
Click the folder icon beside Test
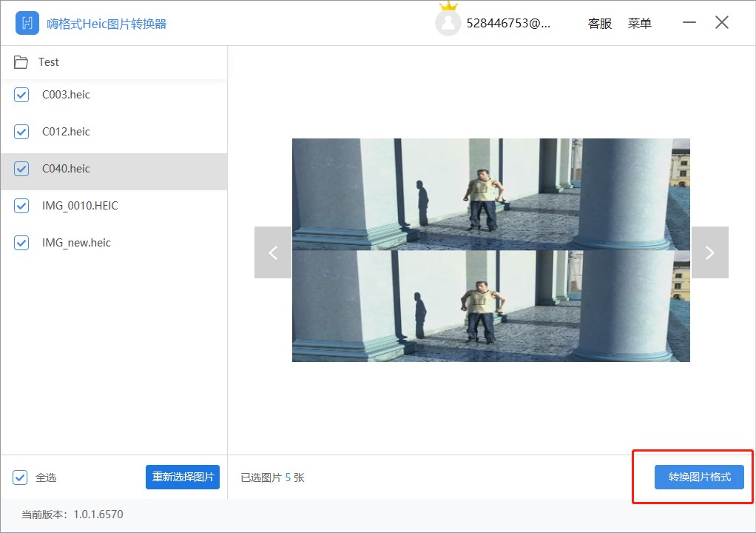pyautogui.click(x=21, y=61)
